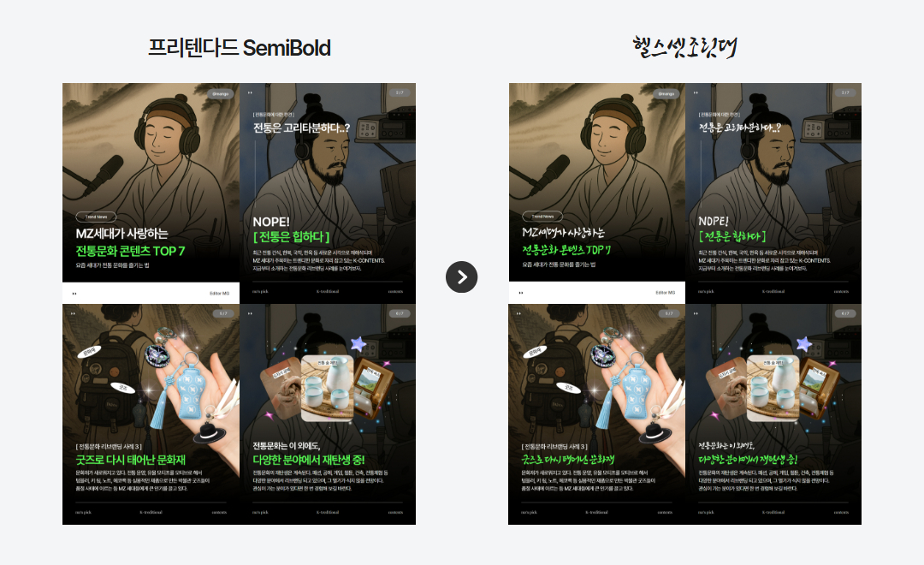The image size is (924, 565).
Task: Click the right-arrow circle between the font previews
Action: [x=461, y=277]
